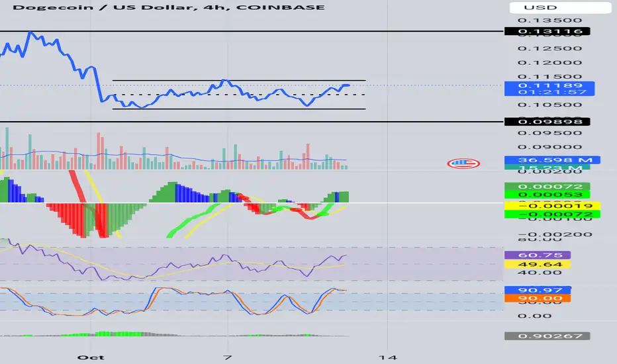Click the orange stochastic label 90.00
The width and height of the screenshot is (617, 364).
click(538, 298)
